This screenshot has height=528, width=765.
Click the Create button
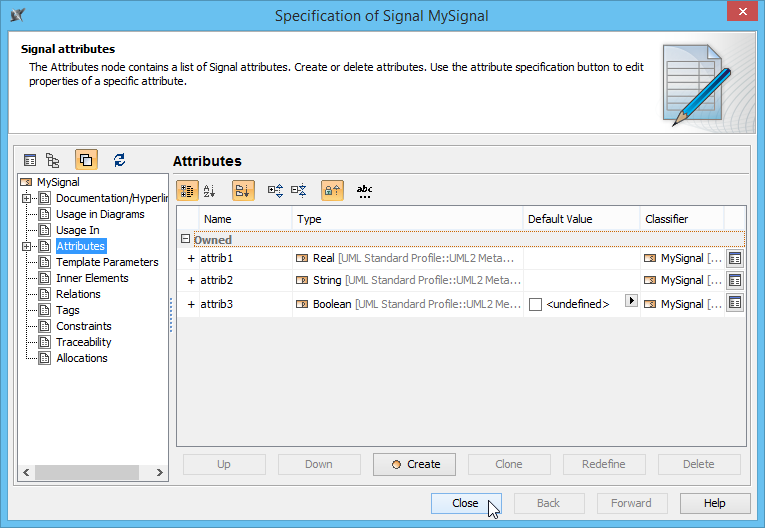click(414, 464)
